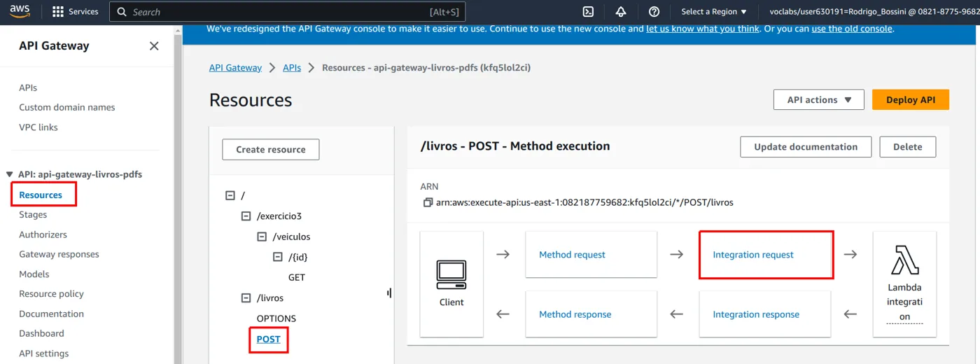Launch the CloudShell terminal icon

tap(589, 12)
